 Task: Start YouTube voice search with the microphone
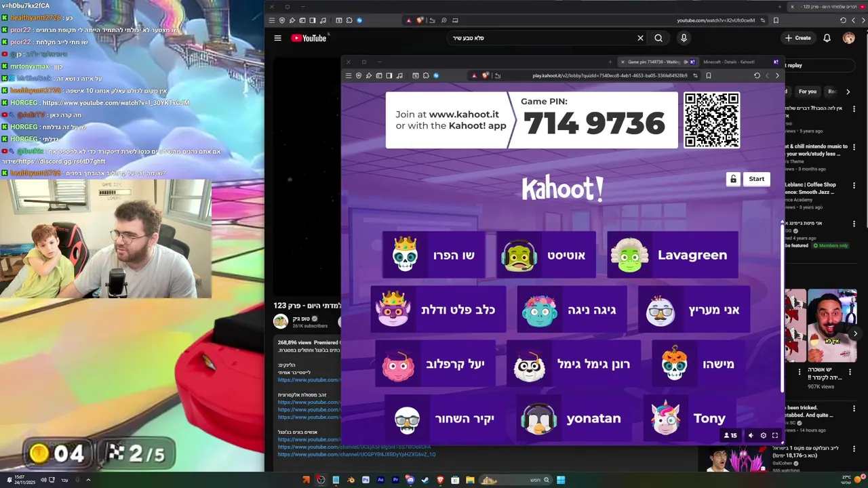(684, 38)
